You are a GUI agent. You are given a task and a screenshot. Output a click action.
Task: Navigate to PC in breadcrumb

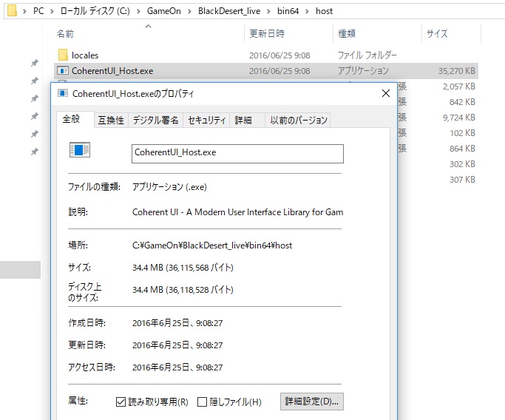click(38, 11)
